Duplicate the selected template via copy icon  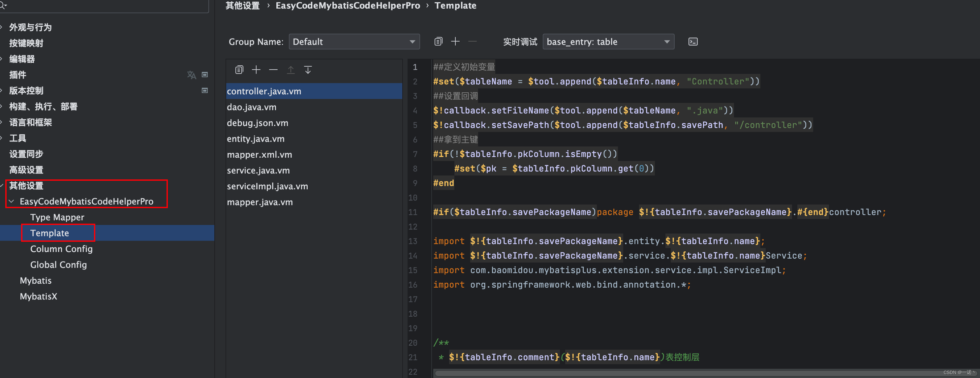point(239,70)
